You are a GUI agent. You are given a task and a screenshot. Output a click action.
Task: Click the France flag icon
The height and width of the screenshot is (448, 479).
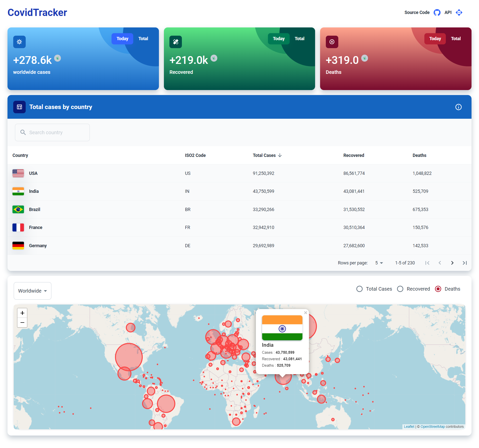click(x=18, y=227)
